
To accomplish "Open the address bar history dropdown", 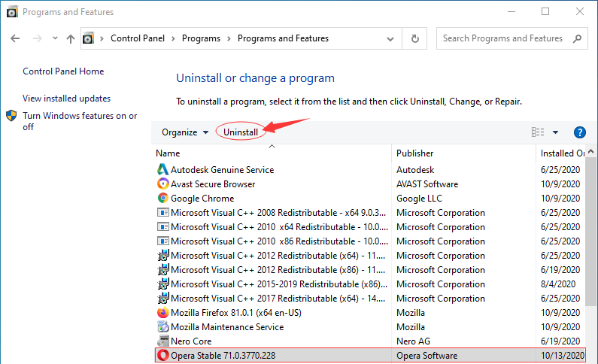I will (390, 38).
